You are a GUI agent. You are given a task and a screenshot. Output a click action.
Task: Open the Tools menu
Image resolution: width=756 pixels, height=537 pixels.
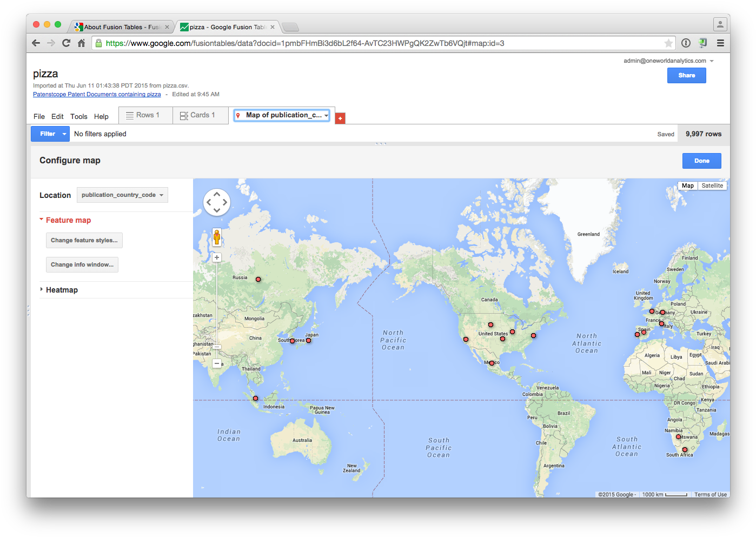click(x=78, y=116)
